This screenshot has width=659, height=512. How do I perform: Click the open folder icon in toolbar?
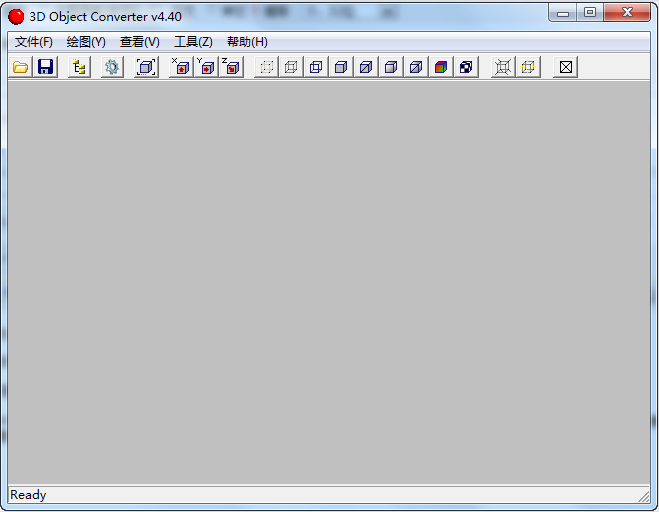click(20, 67)
